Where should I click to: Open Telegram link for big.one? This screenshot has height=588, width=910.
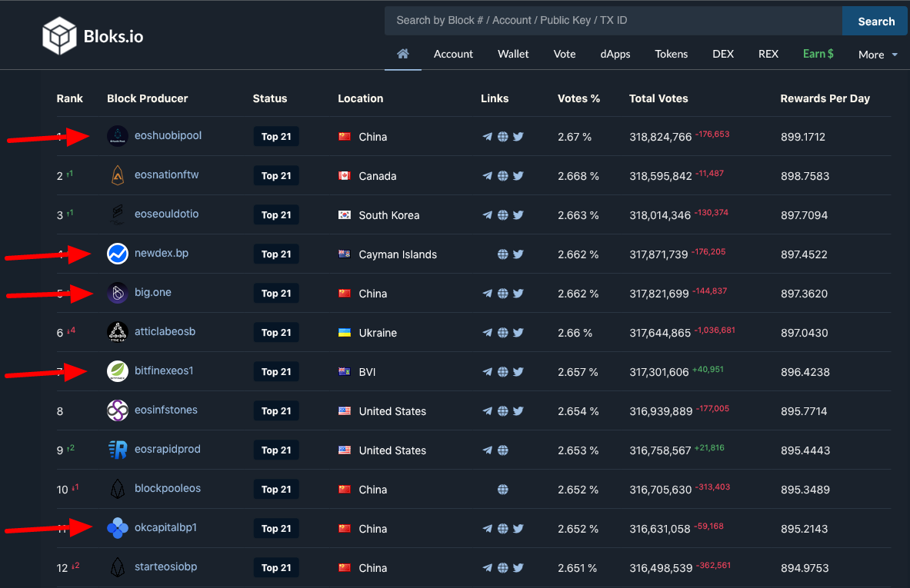pos(488,294)
